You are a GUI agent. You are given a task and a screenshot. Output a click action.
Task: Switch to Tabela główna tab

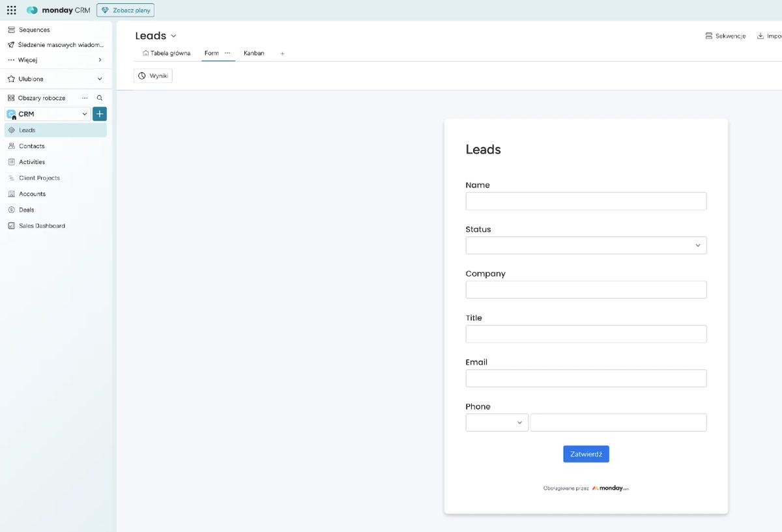coord(167,53)
